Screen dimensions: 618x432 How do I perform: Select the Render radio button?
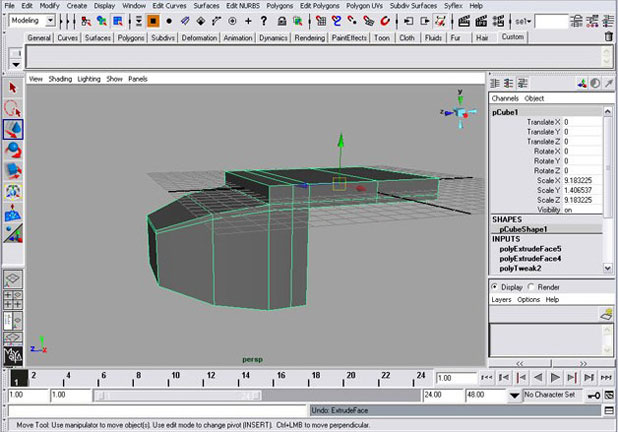[531, 287]
